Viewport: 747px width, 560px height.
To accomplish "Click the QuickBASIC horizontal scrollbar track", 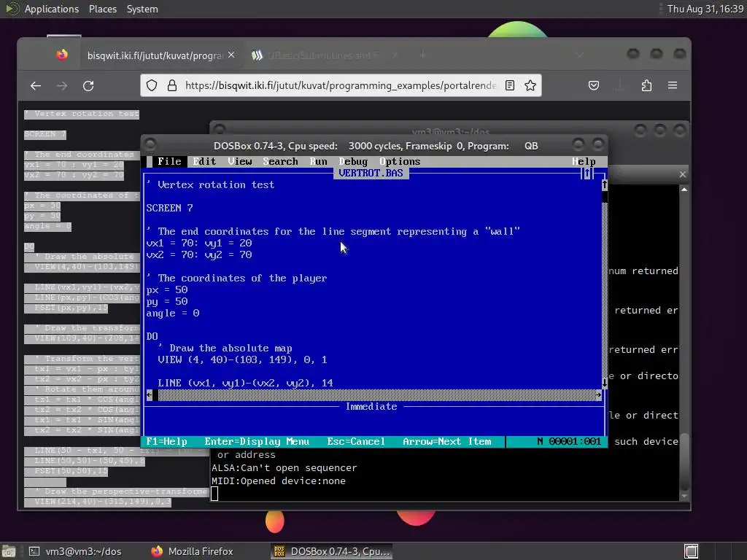I will tap(376, 394).
